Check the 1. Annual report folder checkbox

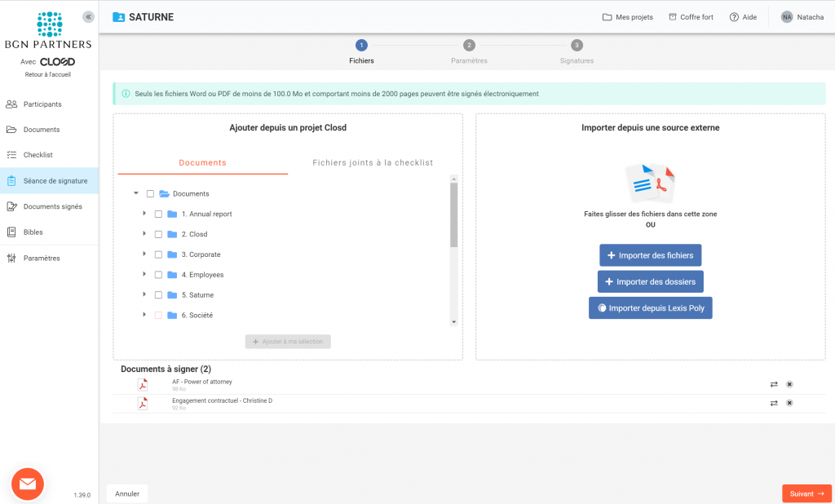tap(158, 214)
